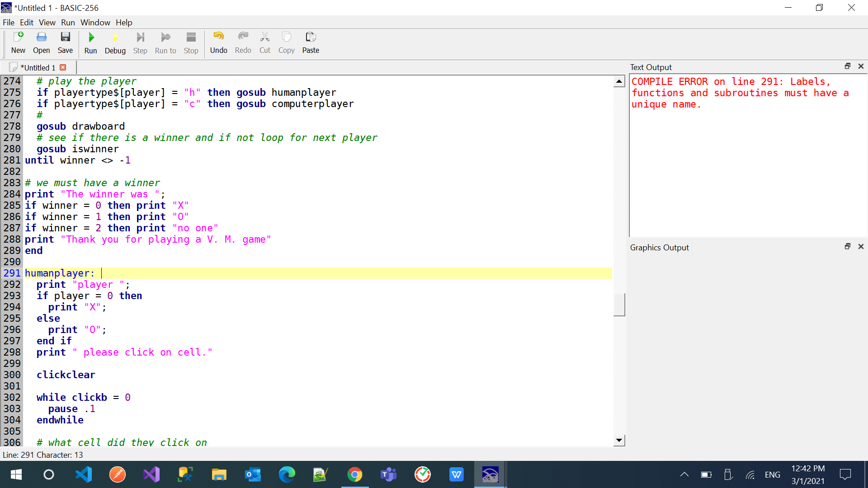Open Google Chrome from the taskbar
The image size is (868, 488).
[355, 474]
